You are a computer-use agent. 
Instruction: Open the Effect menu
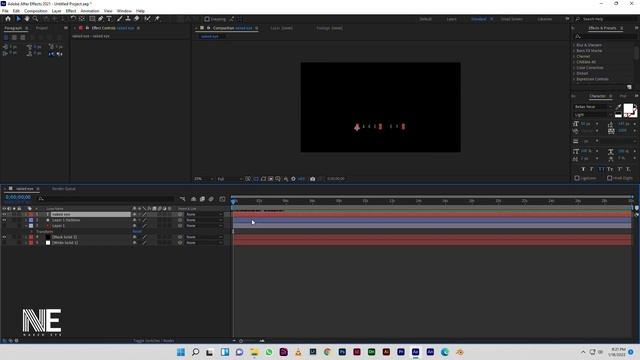71,11
